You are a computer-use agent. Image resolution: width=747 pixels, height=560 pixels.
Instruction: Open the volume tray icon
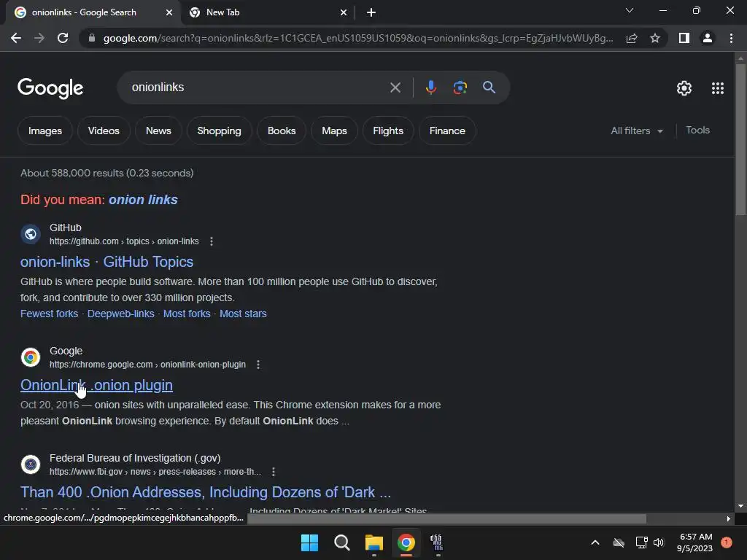659,542
